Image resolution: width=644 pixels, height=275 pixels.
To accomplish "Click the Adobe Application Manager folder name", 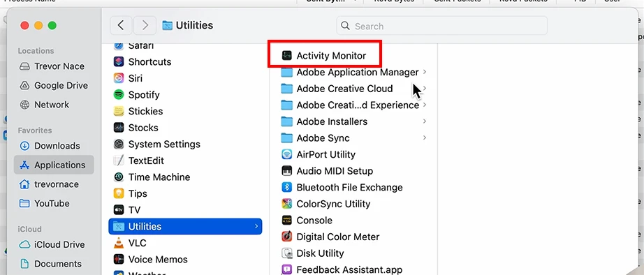I will tap(358, 72).
